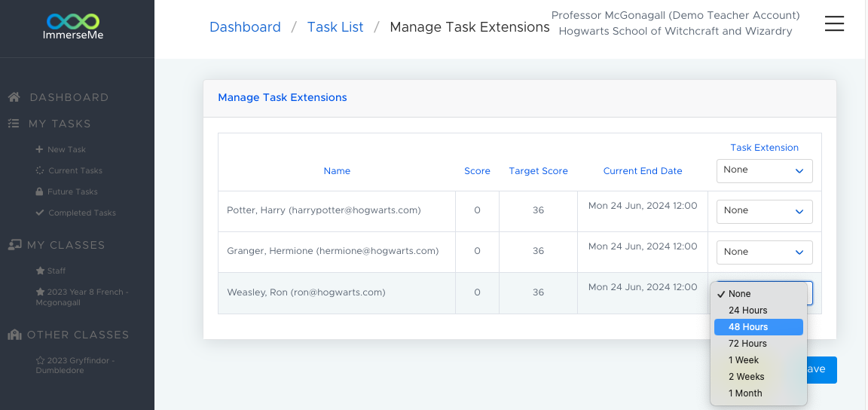Select 48 Hours extension option

(x=759, y=327)
